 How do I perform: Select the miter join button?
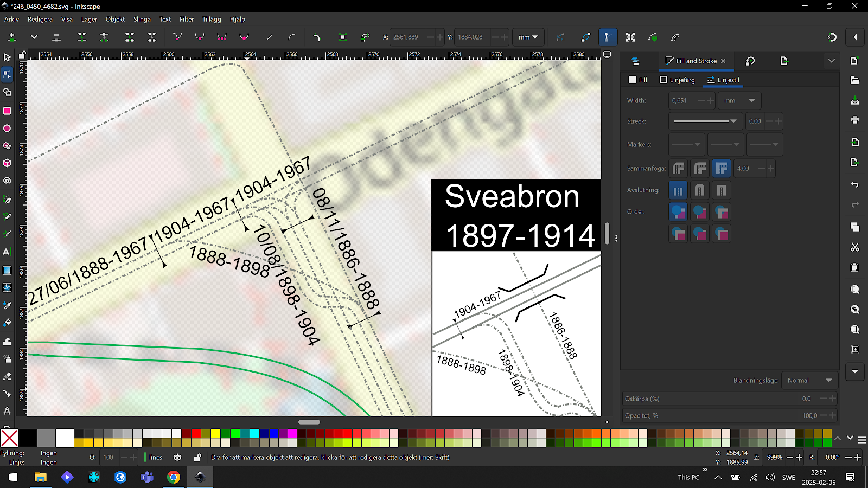[722, 169]
